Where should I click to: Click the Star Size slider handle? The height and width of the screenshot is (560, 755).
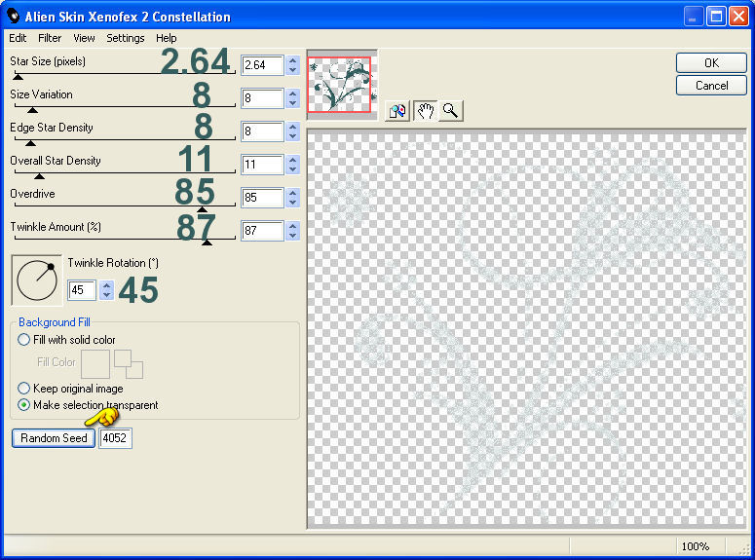point(18,77)
